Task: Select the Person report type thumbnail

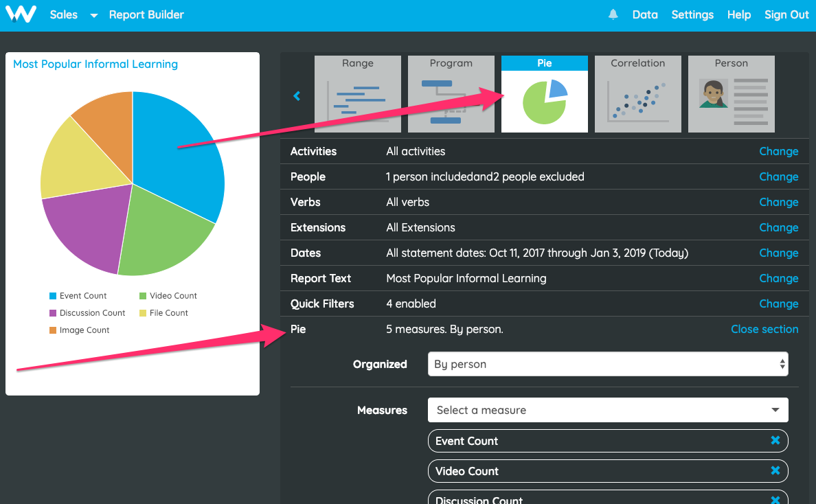Action: pyautogui.click(x=732, y=94)
